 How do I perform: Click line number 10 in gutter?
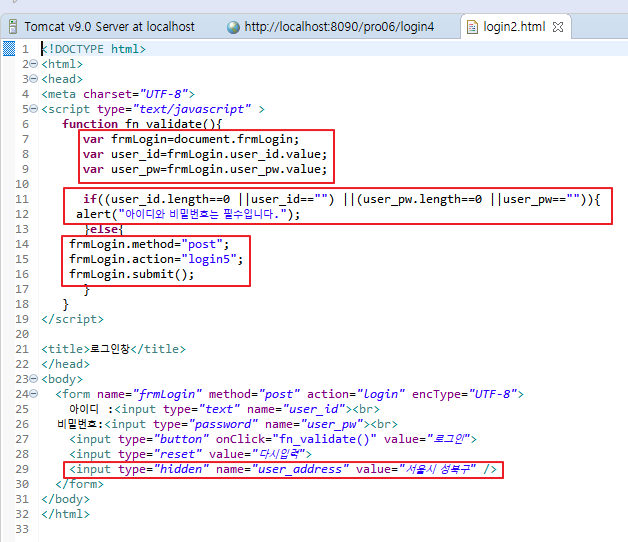coord(22,184)
